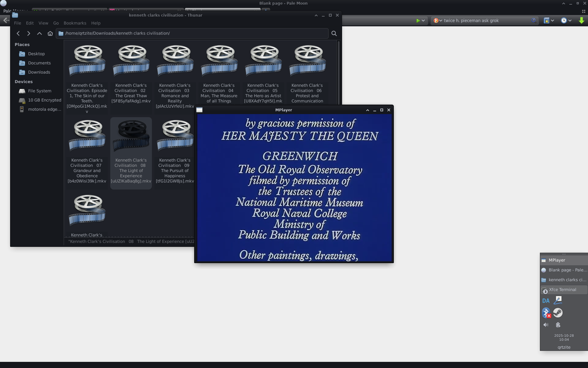Click the battery power manager tray icon

(558, 325)
